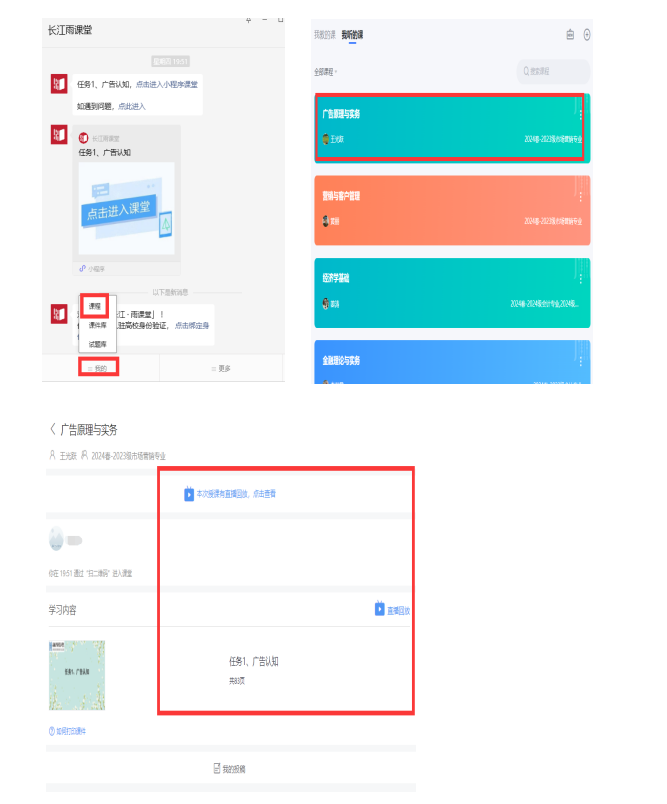Expand the 全部课程 filter dropdown
The height and width of the screenshot is (804, 667).
(x=326, y=72)
